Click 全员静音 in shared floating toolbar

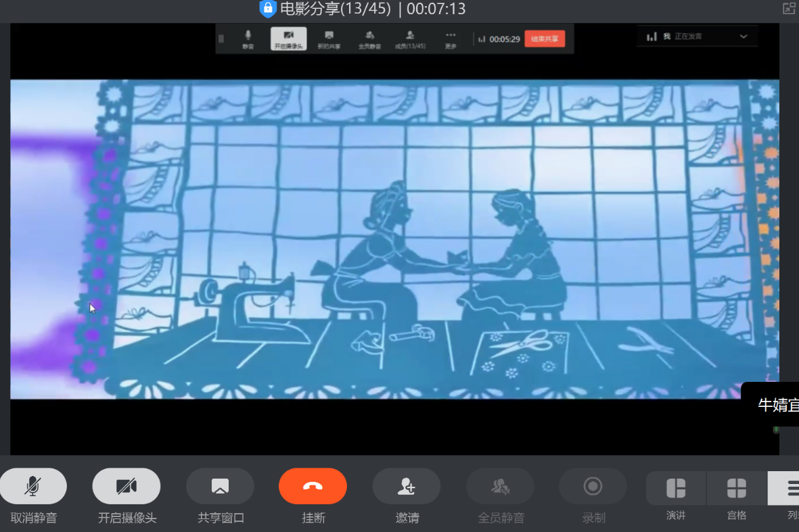tap(369, 39)
